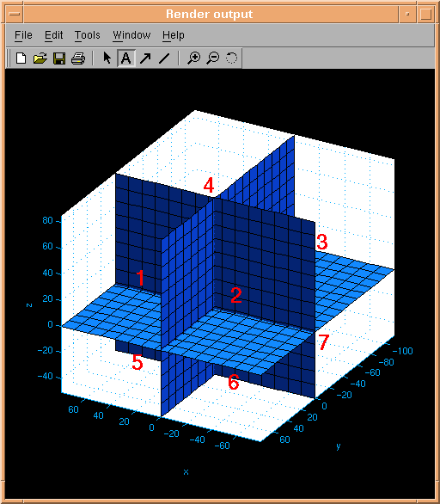The height and width of the screenshot is (504, 440).
Task: Click the z-axis tick label 80
Action: click(x=47, y=220)
